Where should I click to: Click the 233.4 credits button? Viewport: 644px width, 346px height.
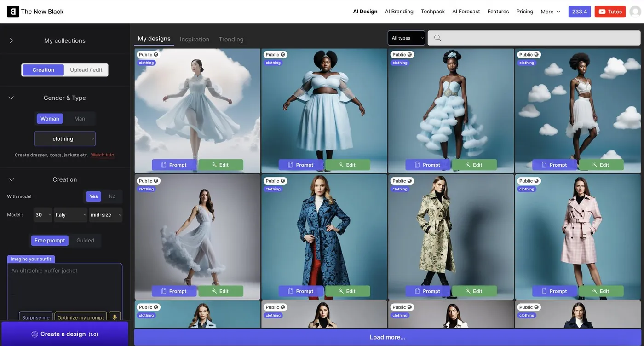coord(580,12)
